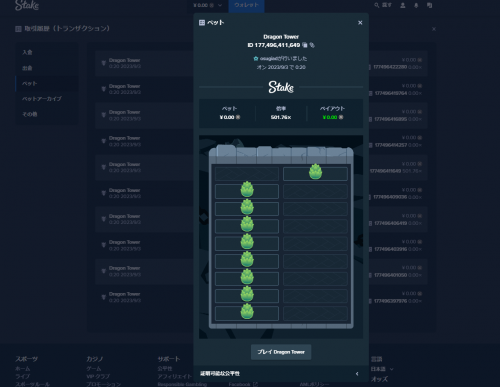
Task: Open the プロモーション footer link
Action: [104, 384]
